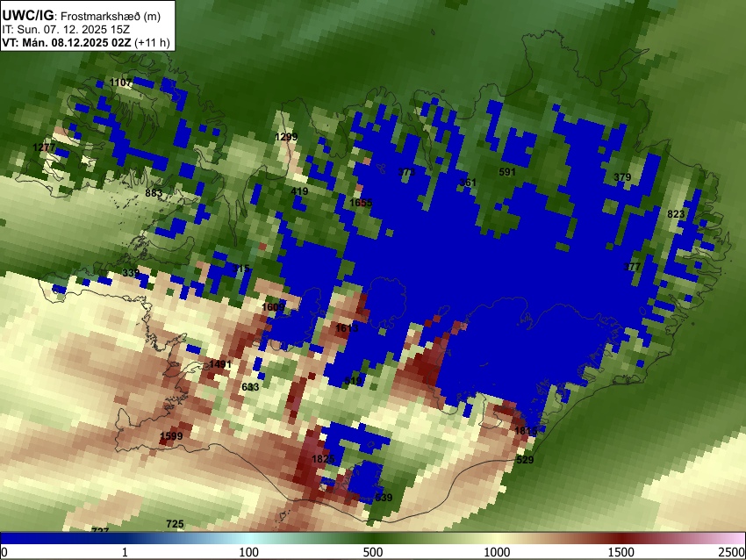Screen dimensions: 746x560
Task: Click the 1491 value label on the map
Action: tap(220, 364)
